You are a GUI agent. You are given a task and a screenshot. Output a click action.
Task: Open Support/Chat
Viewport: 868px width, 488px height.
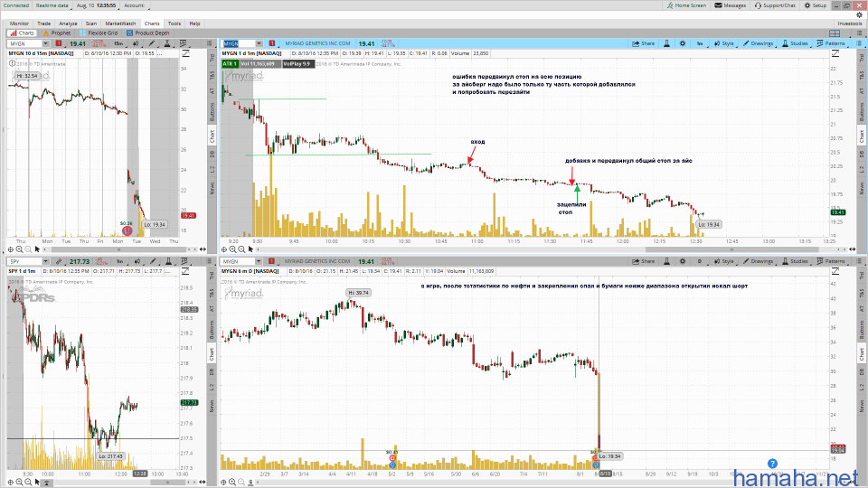point(775,5)
